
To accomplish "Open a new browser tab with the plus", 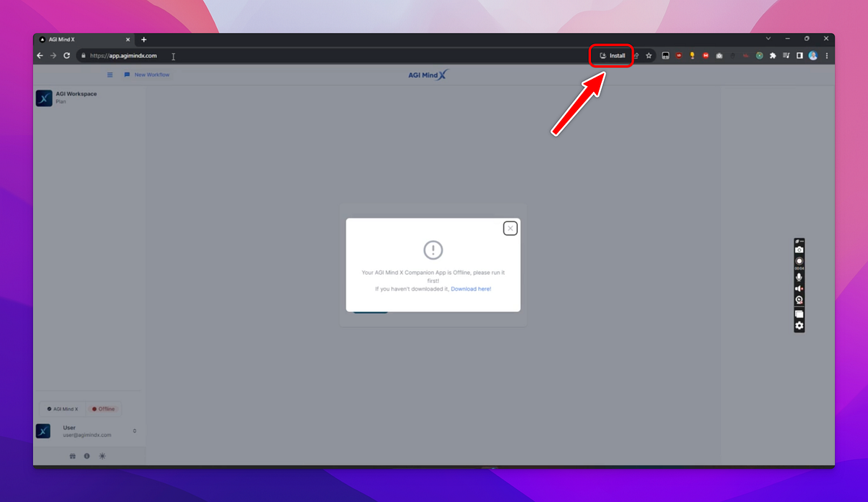I will pyautogui.click(x=144, y=39).
